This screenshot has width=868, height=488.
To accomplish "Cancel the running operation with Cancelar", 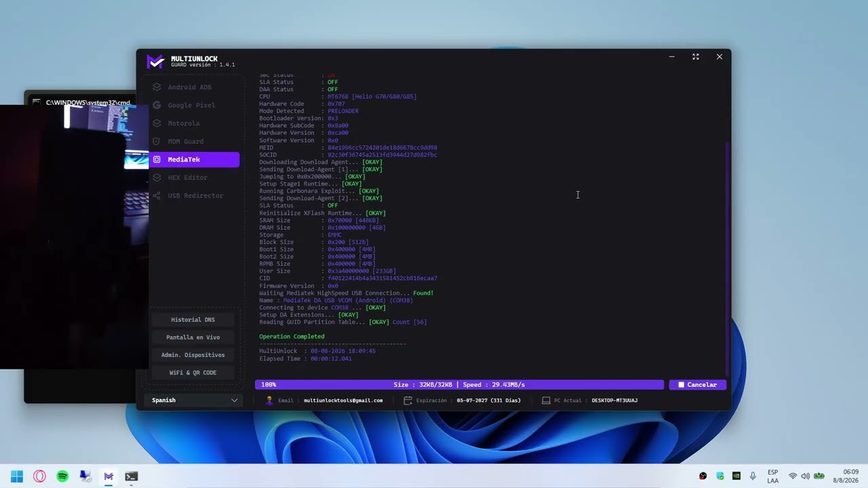I will [698, 385].
